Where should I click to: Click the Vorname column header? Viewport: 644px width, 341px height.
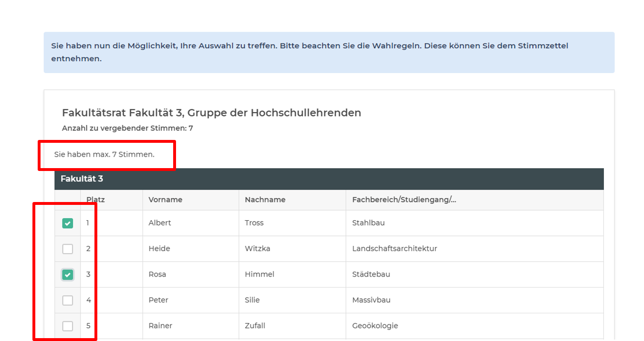coord(165,200)
